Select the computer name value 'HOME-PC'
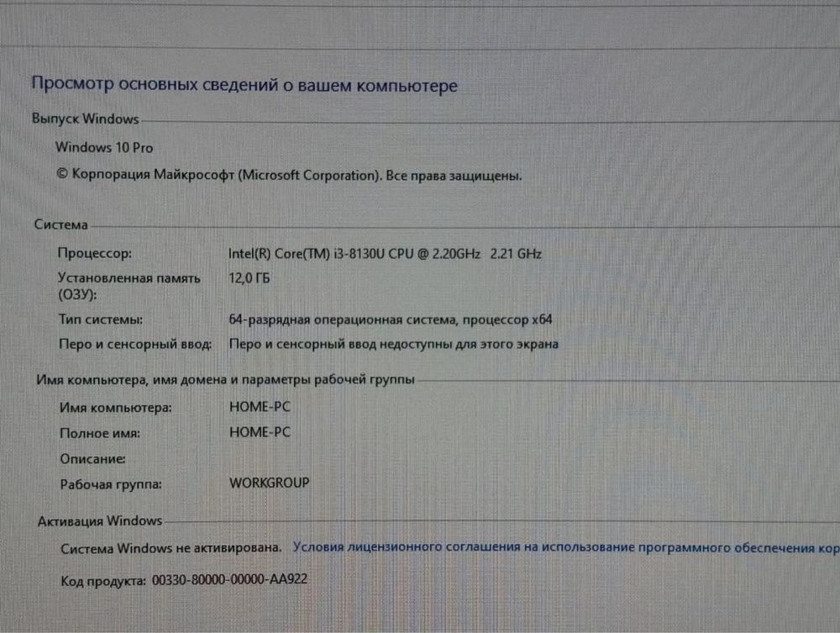 (x=260, y=407)
